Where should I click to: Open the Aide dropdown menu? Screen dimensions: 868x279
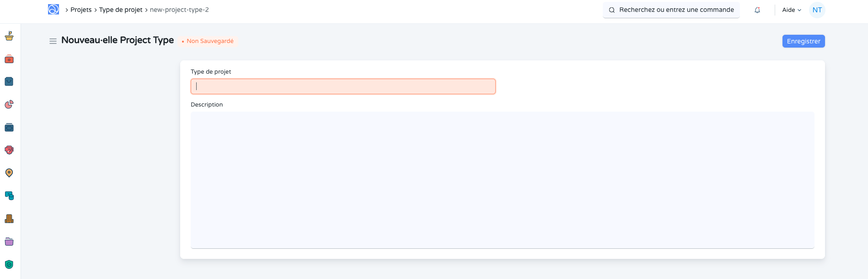click(x=791, y=9)
